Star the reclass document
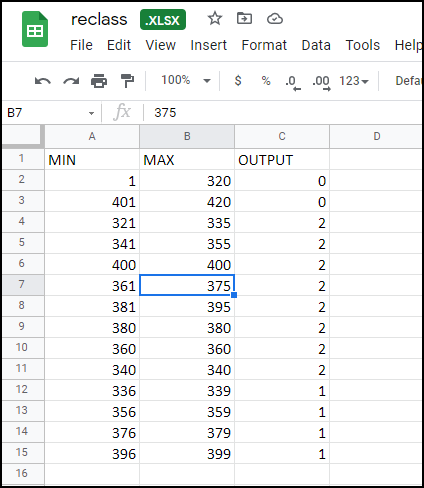Viewport: 424px width, 488px height. (215, 19)
